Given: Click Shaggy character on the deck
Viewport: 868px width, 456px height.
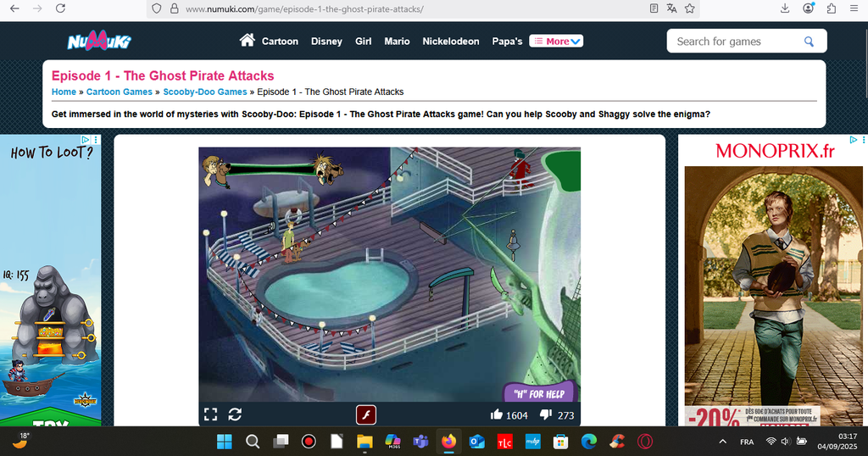Looking at the screenshot, I should 288,241.
